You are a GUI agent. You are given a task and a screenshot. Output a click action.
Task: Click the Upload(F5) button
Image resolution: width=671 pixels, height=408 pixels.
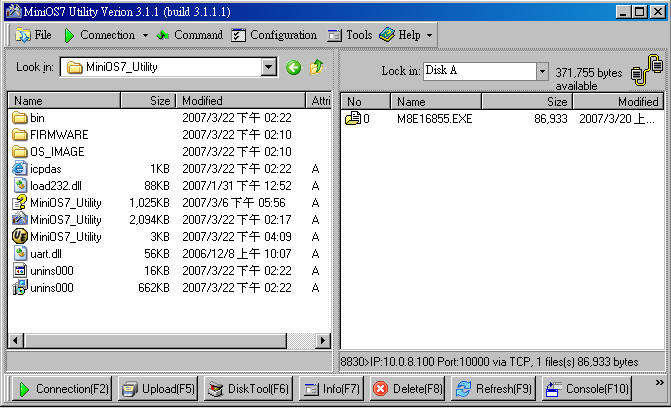click(x=158, y=389)
